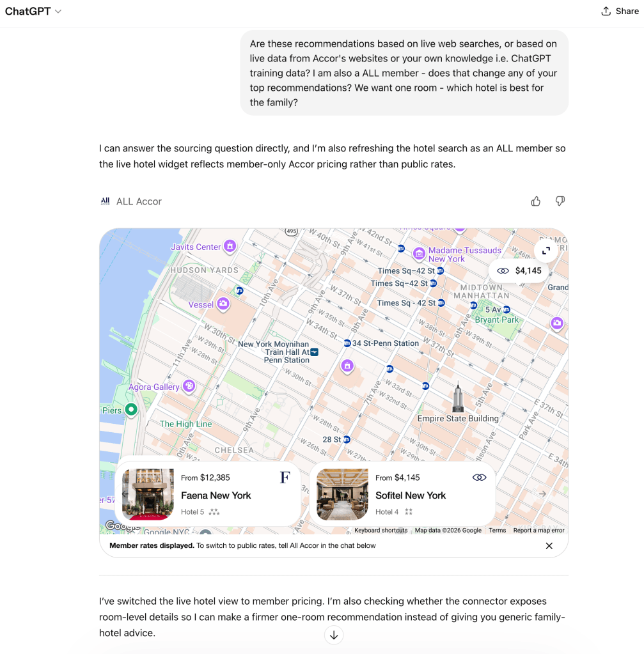Open the ChatGPT model selector dropdown
The height and width of the screenshot is (654, 644).
pos(33,12)
